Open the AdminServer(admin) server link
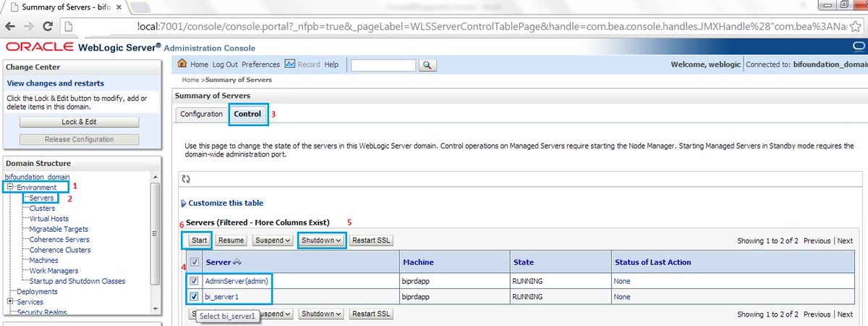This screenshot has height=326, width=868. coord(237,280)
